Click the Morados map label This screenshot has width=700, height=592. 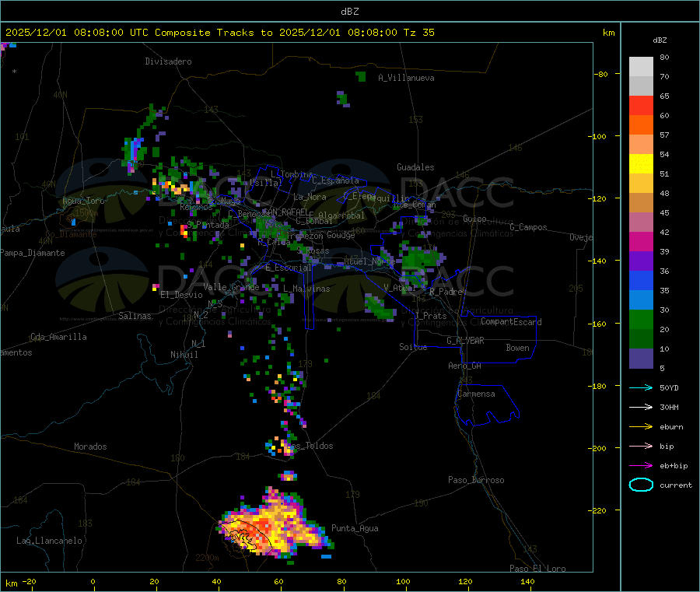click(x=90, y=447)
